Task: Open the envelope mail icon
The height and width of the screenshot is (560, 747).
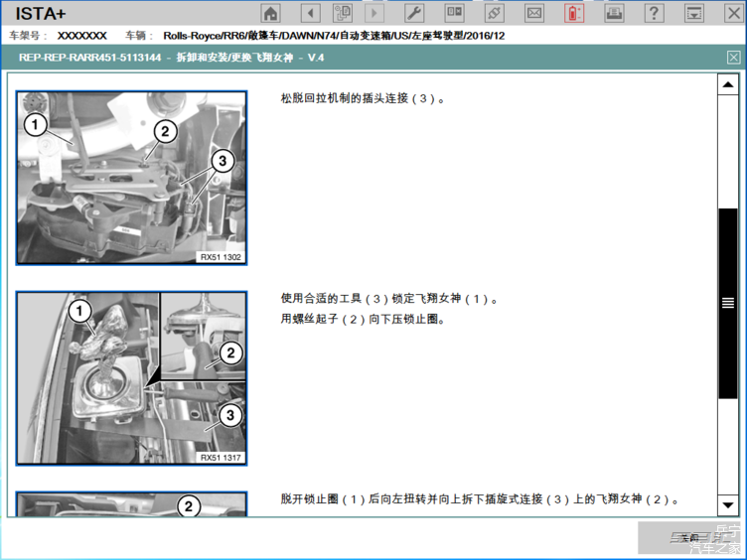Action: 534,13
